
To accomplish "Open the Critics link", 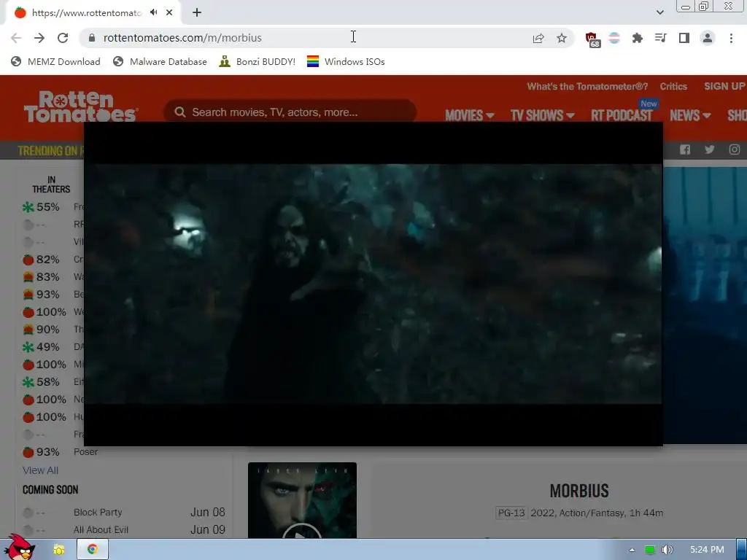I will [673, 87].
